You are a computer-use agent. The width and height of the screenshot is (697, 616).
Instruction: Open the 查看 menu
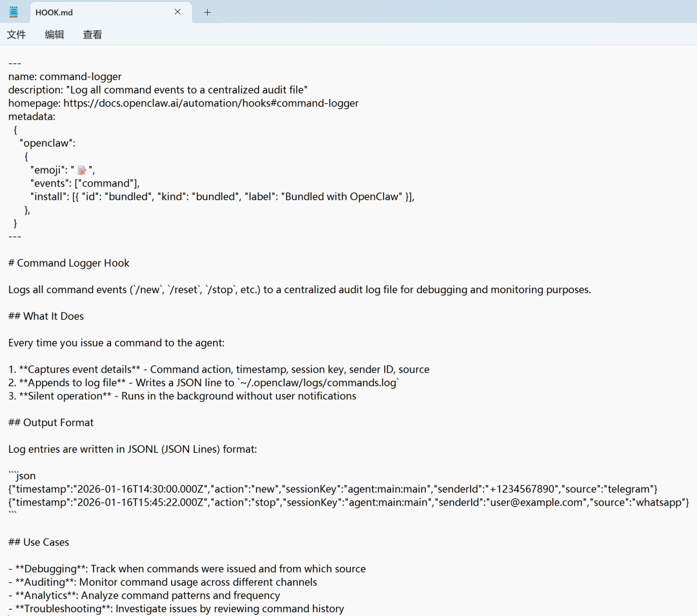pos(92,35)
